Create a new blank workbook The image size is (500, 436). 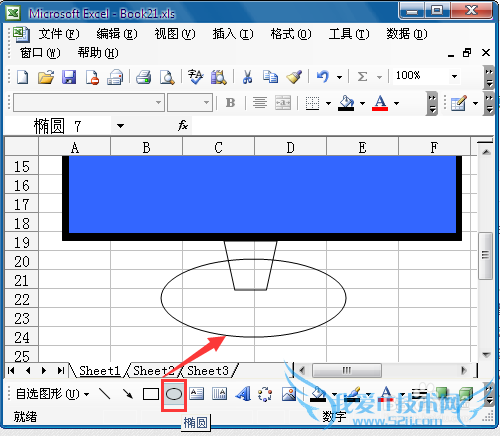point(22,77)
